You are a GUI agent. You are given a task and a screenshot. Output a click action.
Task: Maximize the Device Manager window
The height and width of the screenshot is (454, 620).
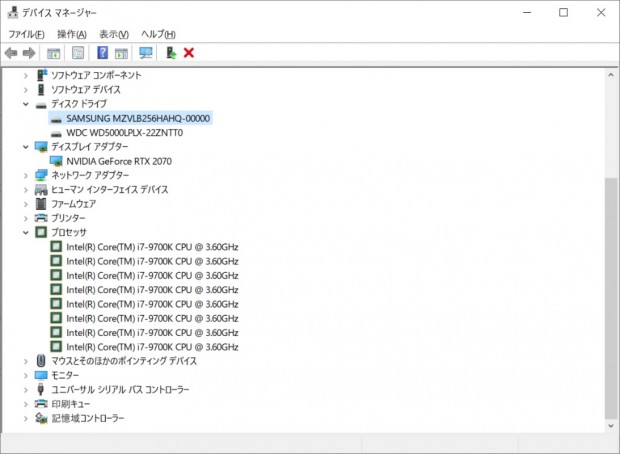click(563, 12)
